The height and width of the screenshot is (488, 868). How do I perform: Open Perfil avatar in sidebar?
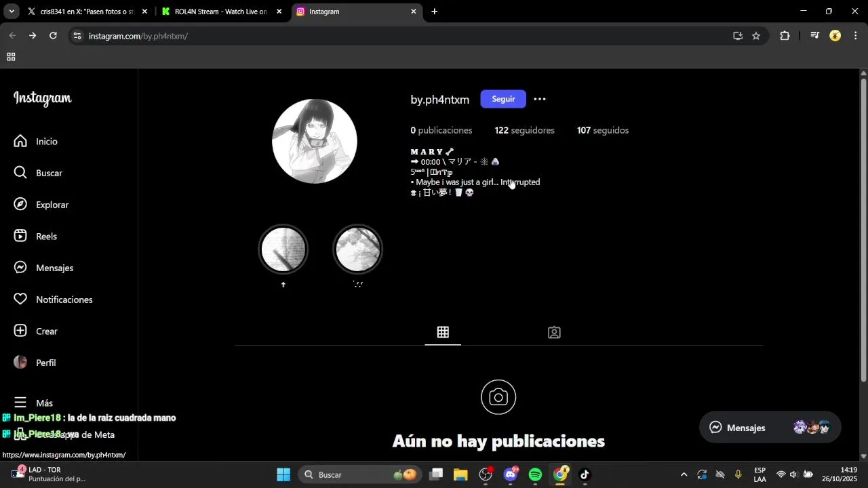pos(20,363)
